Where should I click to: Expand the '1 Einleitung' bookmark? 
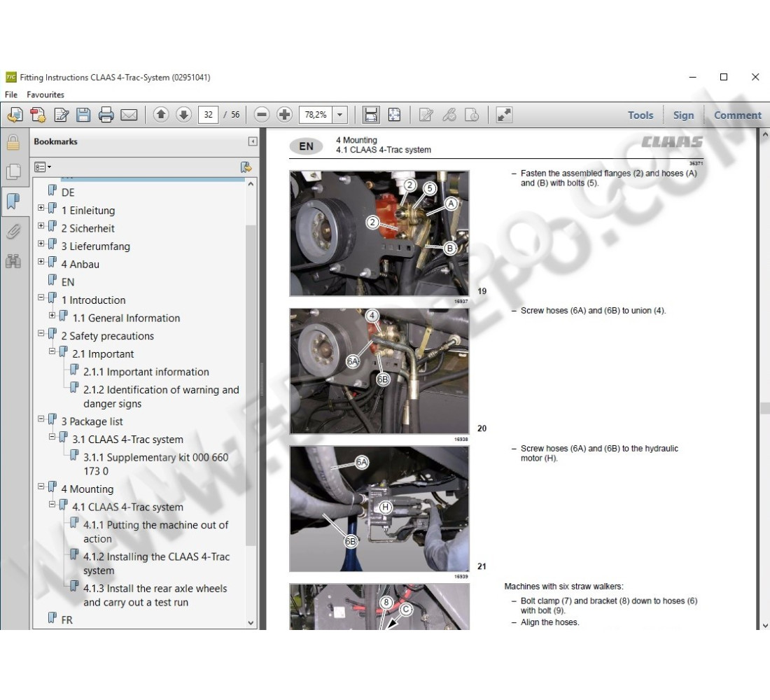(x=41, y=208)
